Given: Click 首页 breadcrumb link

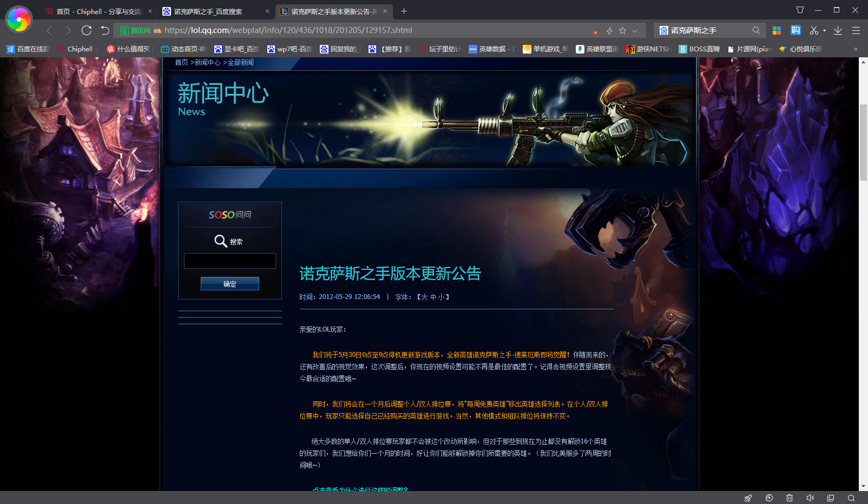Looking at the screenshot, I should point(181,63).
